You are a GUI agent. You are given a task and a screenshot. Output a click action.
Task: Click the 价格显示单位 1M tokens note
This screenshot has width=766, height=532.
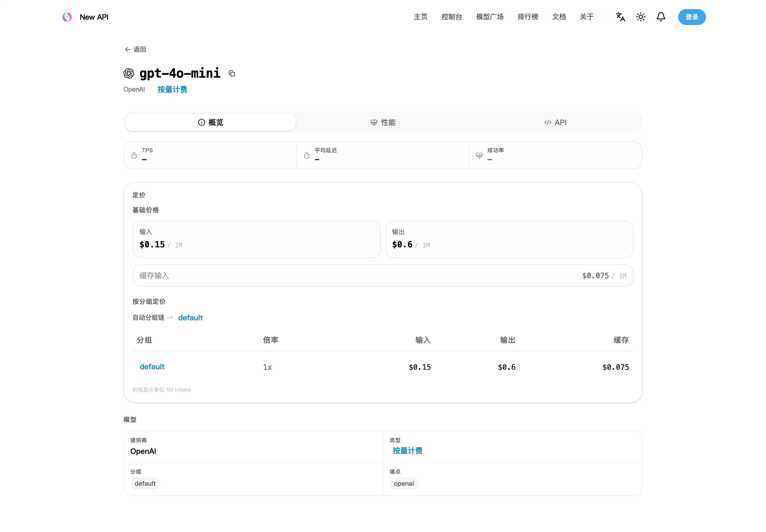pyautogui.click(x=162, y=390)
